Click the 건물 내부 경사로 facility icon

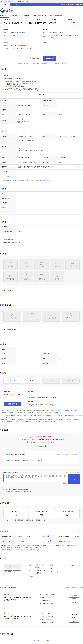(70, 316)
